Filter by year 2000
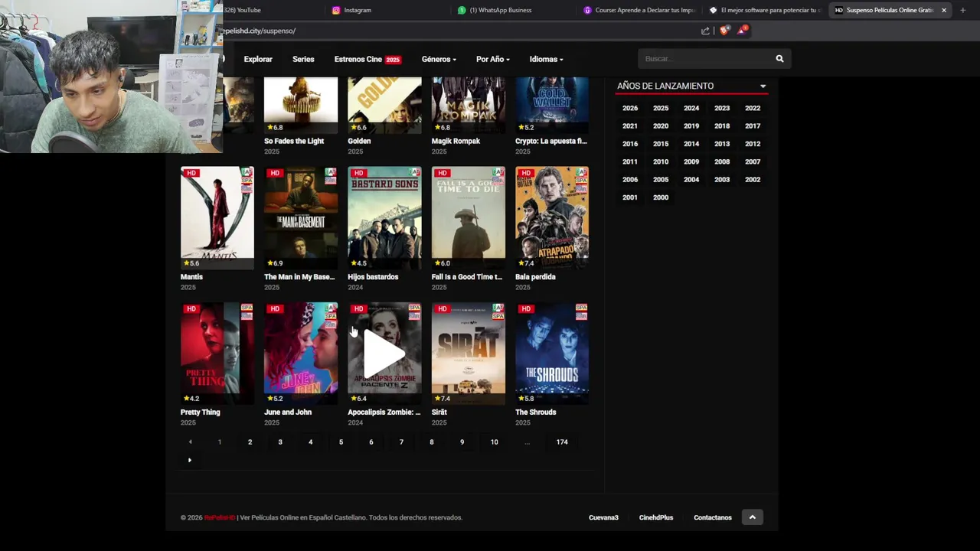This screenshot has height=551, width=980. click(661, 197)
